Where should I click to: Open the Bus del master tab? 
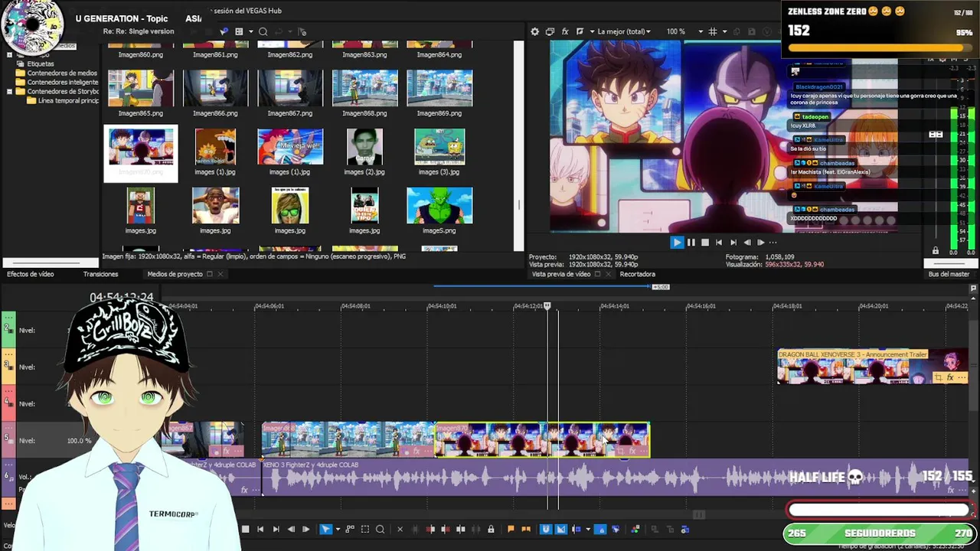pos(949,274)
